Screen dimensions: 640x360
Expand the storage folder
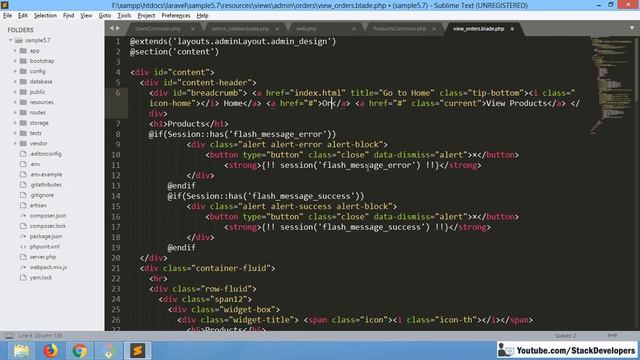15,123
